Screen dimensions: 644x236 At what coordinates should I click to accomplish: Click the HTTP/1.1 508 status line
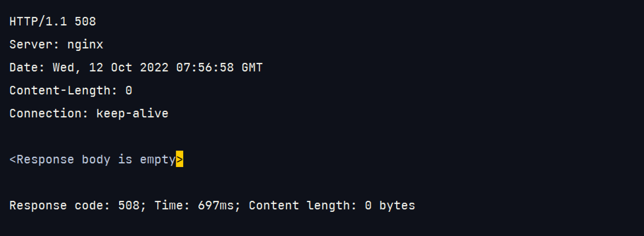(53, 21)
